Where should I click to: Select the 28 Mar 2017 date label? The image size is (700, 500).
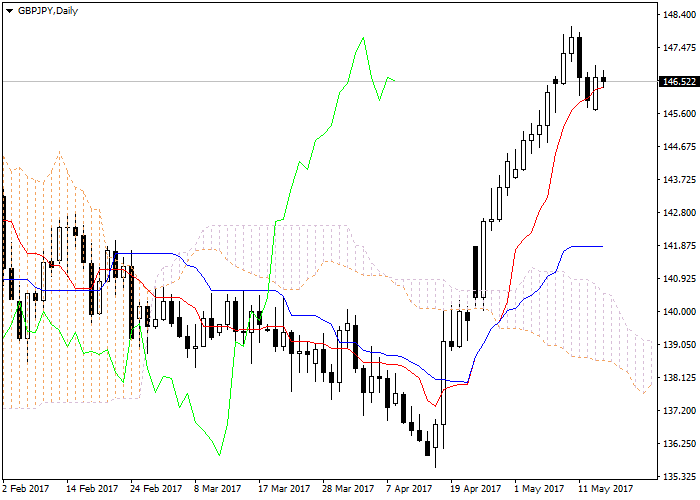tap(348, 489)
